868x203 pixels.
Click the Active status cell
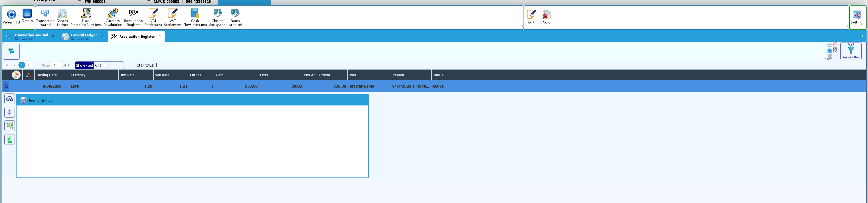tap(446, 86)
